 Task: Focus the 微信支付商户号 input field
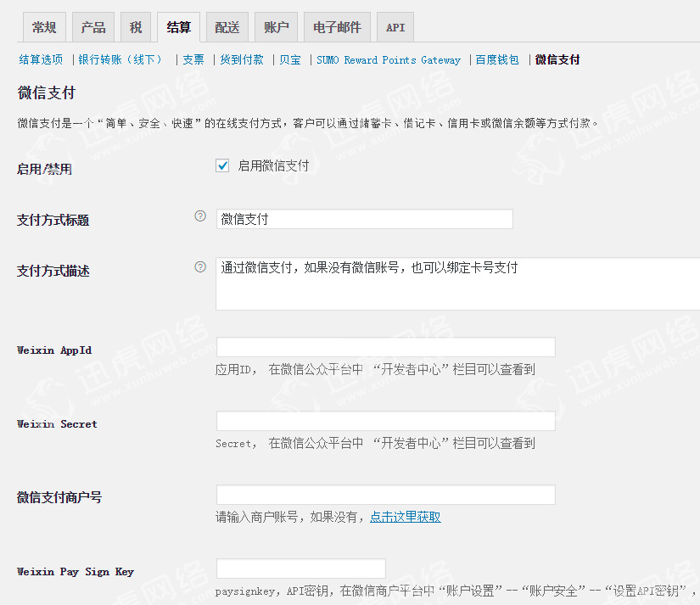[x=386, y=495]
